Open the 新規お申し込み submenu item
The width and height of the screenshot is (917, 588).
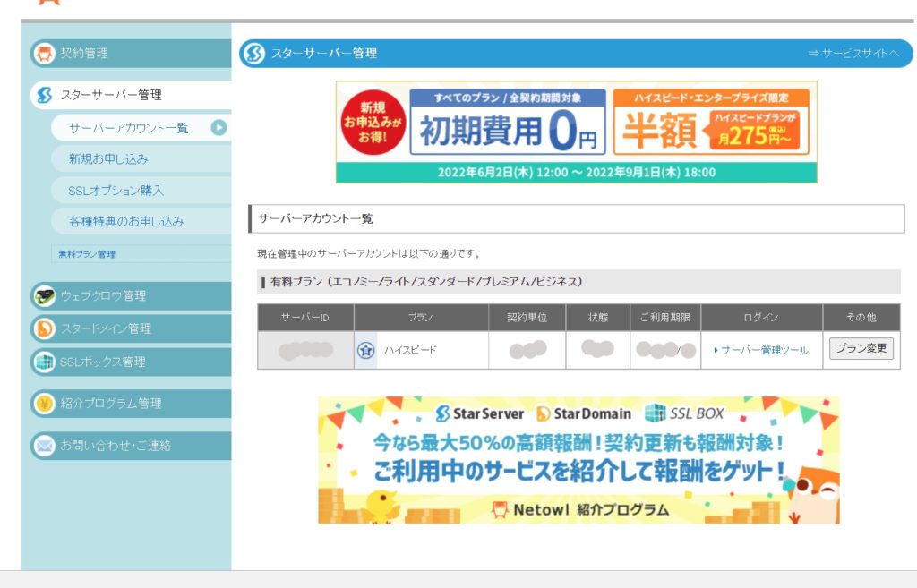coord(108,159)
